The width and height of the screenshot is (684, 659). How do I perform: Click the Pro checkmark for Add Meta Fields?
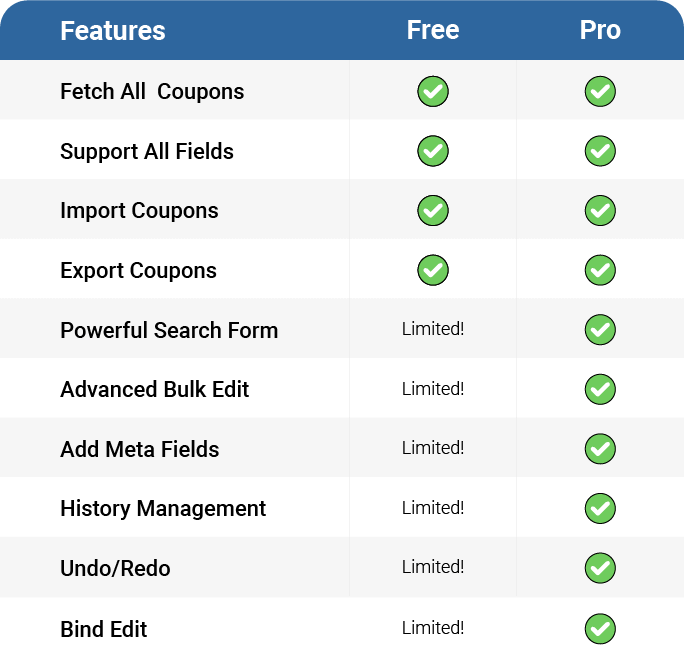(x=600, y=449)
